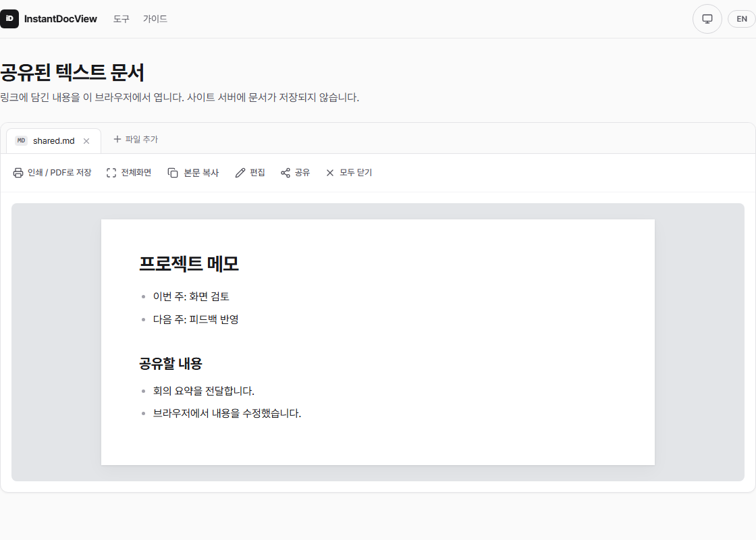Screen dimensions: 756x540
Task: Click the 파일 추가 label
Action: (141, 139)
